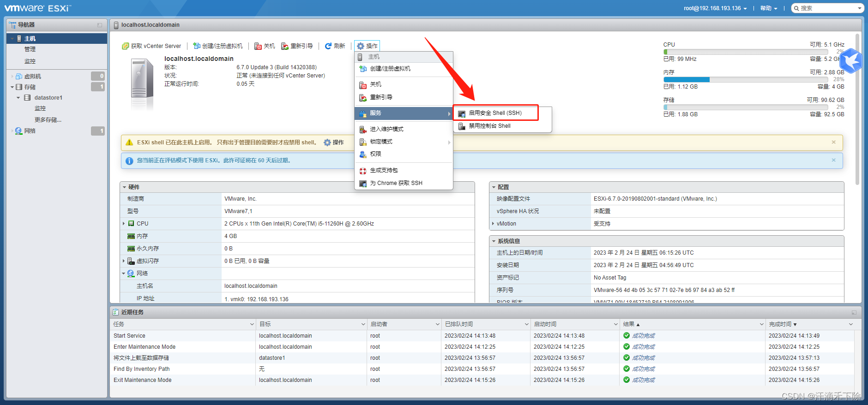Expand the vMotion configuration row
The image size is (868, 405).
[493, 224]
